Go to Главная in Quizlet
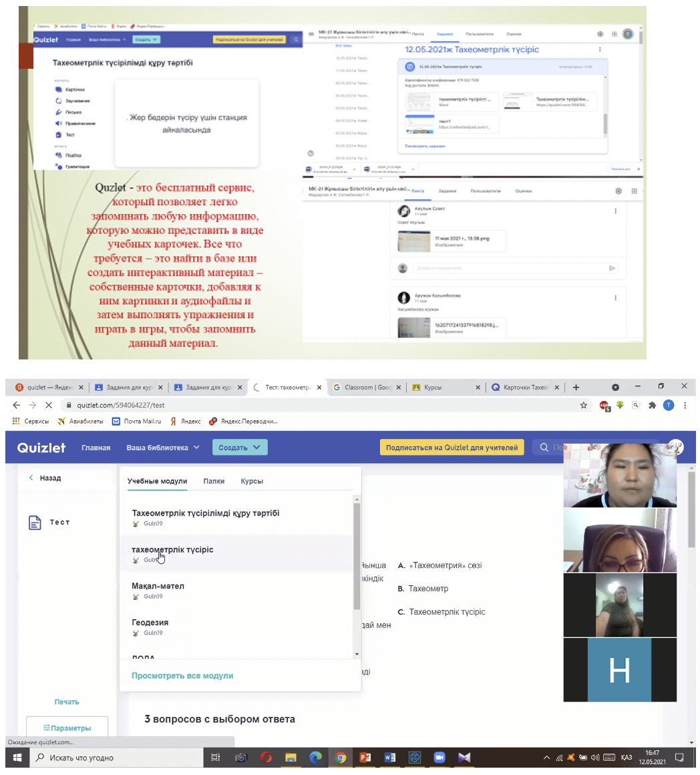This screenshot has width=700, height=775. (x=96, y=448)
